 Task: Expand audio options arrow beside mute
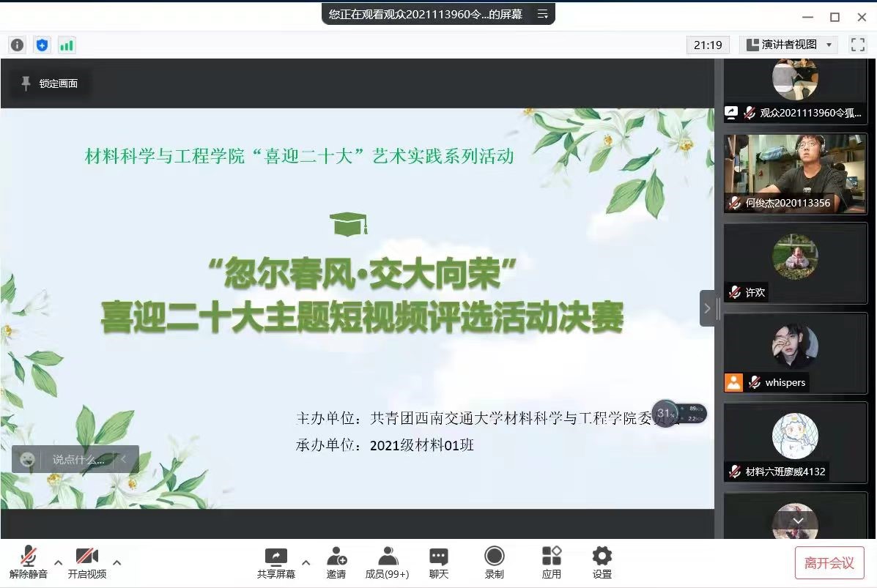59,562
